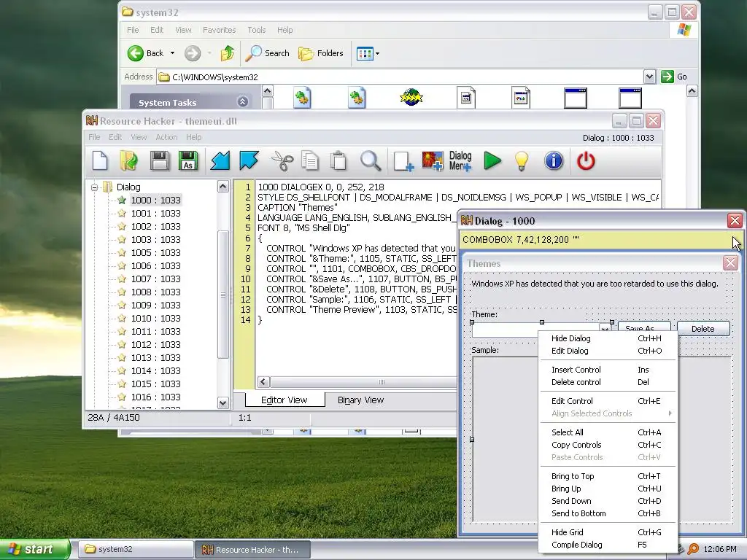Click the Add image resource icon

click(x=433, y=161)
